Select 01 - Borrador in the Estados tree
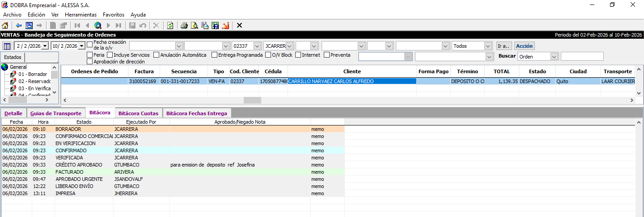Screen dimensions: 644x217 [33, 74]
